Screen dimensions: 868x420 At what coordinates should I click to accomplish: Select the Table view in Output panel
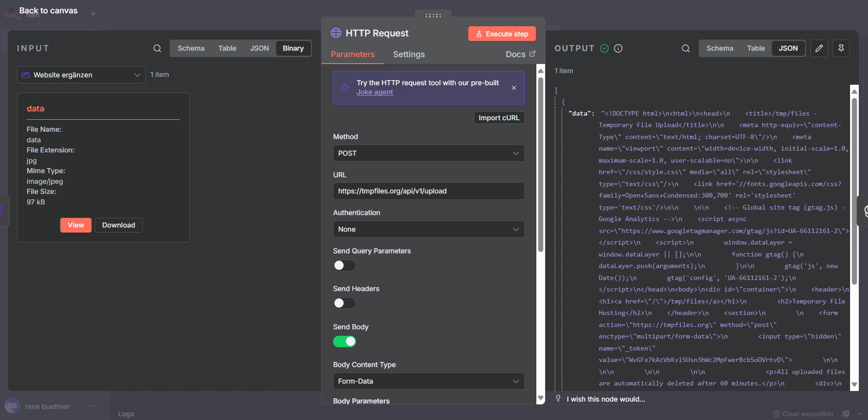click(755, 48)
